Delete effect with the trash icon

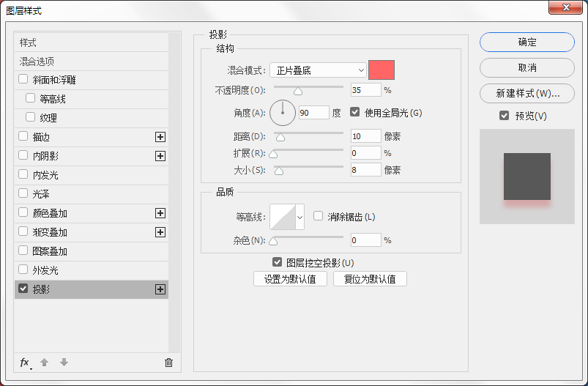(168, 363)
